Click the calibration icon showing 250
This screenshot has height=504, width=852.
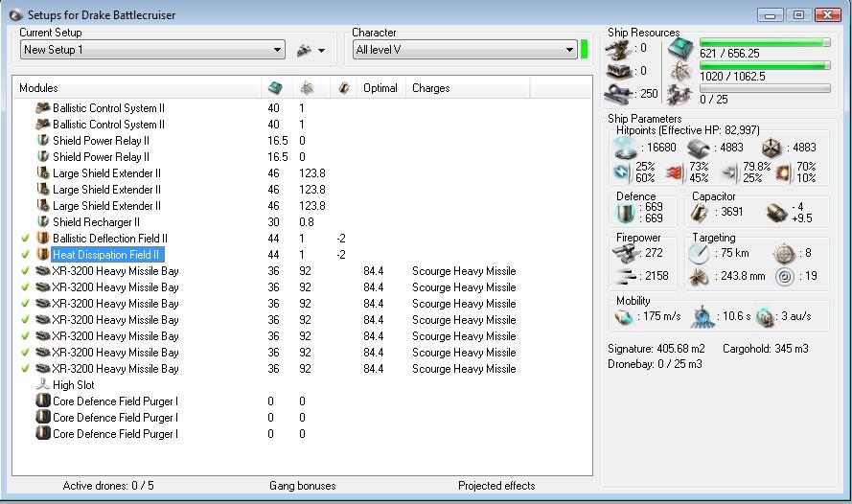coord(618,94)
